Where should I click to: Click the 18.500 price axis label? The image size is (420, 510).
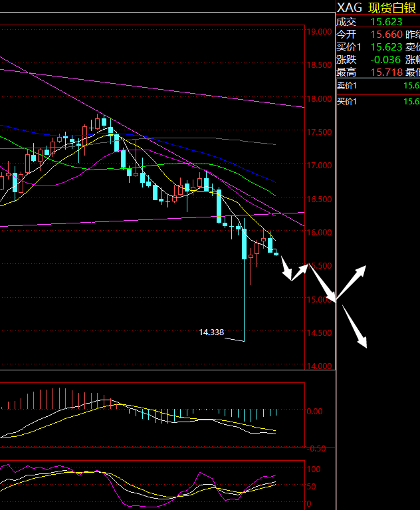(319, 64)
